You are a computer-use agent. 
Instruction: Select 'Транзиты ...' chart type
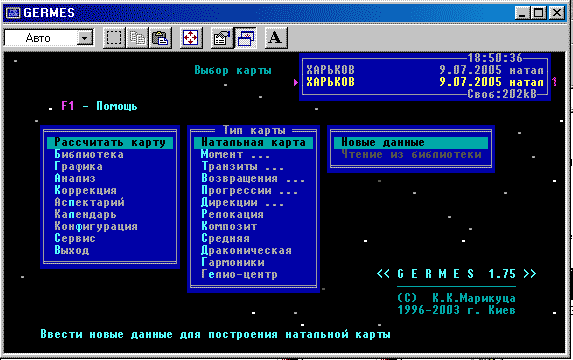[x=242, y=166]
